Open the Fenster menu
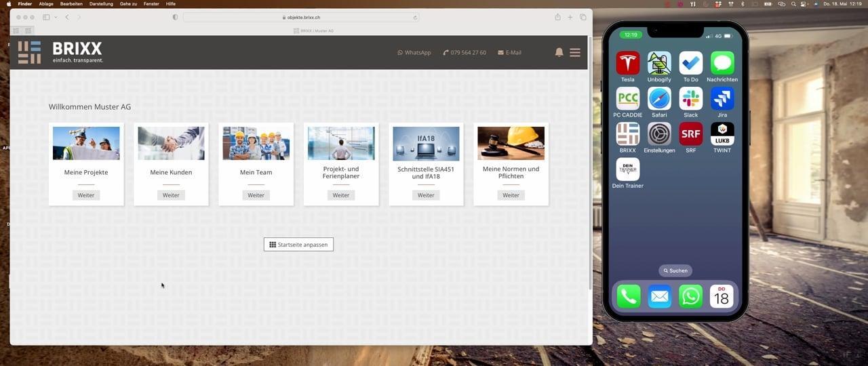The image size is (868, 366). point(151,3)
